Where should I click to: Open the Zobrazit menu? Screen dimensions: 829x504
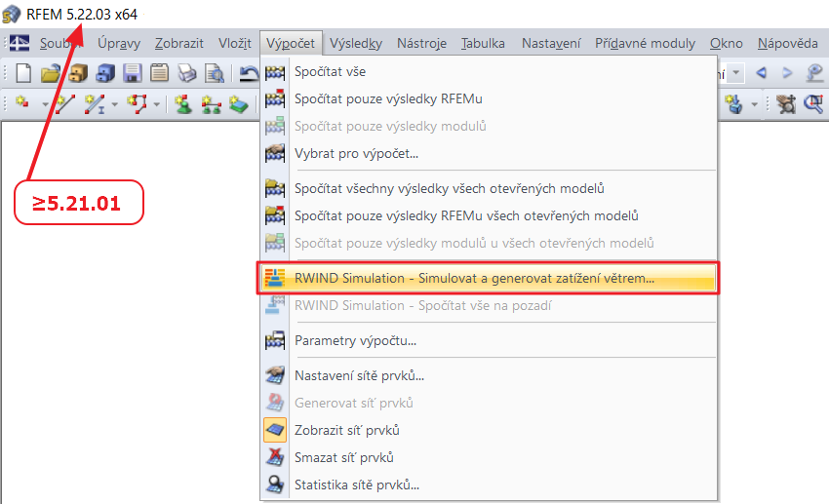[178, 43]
